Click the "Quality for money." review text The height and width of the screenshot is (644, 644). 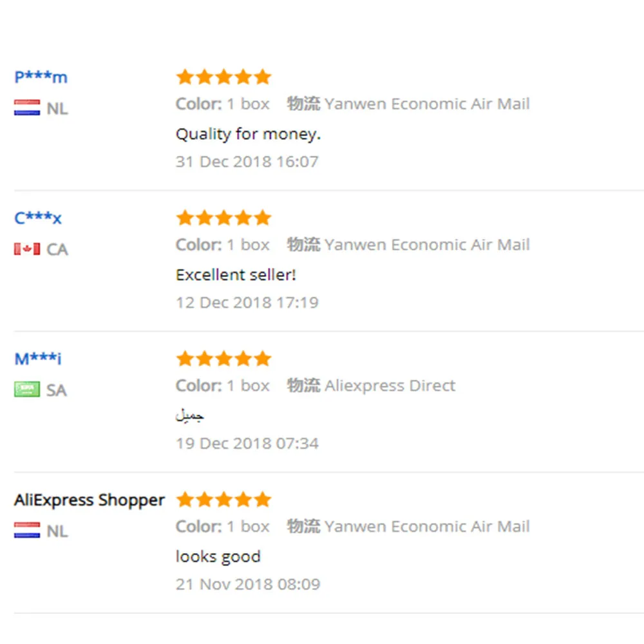248,135
